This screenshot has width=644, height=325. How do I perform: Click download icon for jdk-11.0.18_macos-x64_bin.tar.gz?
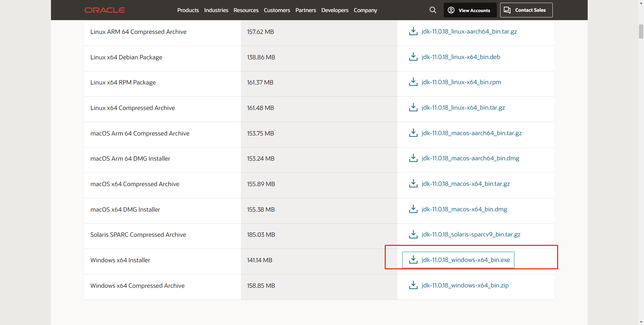pos(413,183)
